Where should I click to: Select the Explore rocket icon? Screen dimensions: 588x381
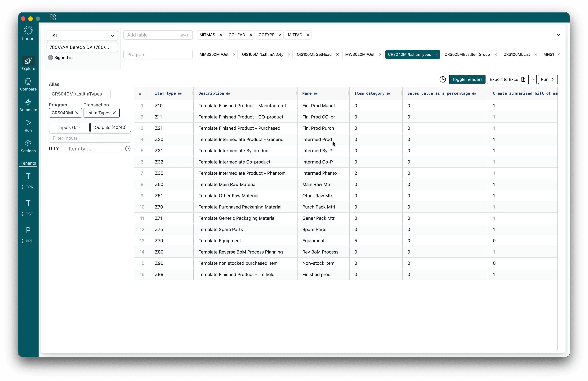click(28, 61)
